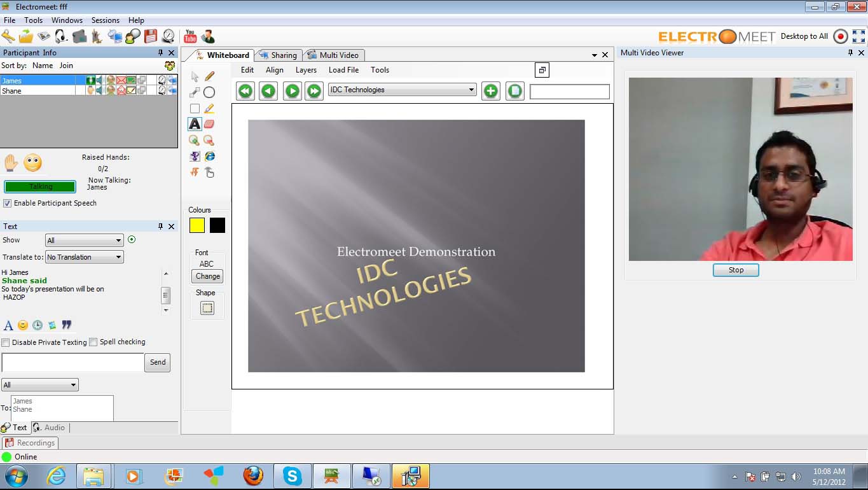Click the zoom in magnifier tool

coord(195,140)
